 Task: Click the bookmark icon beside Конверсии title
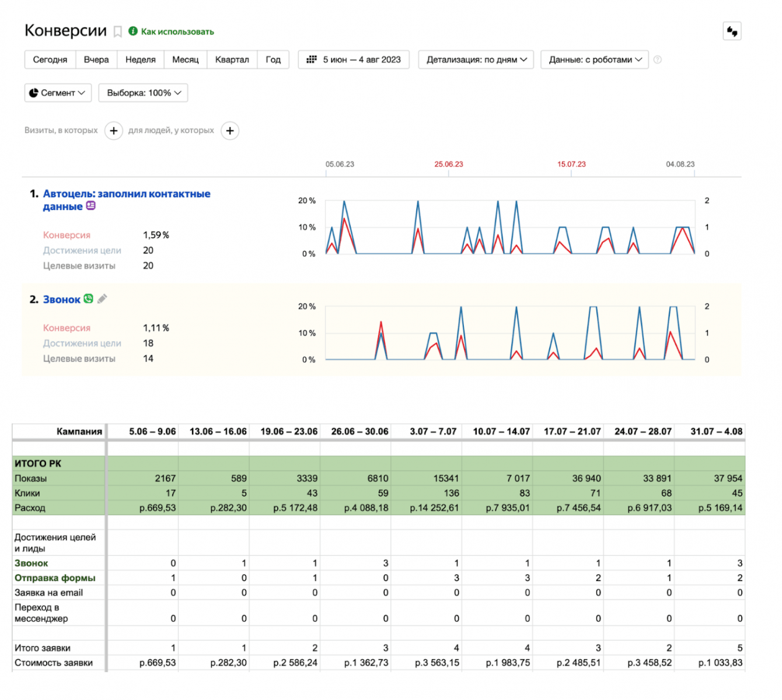pyautogui.click(x=117, y=32)
